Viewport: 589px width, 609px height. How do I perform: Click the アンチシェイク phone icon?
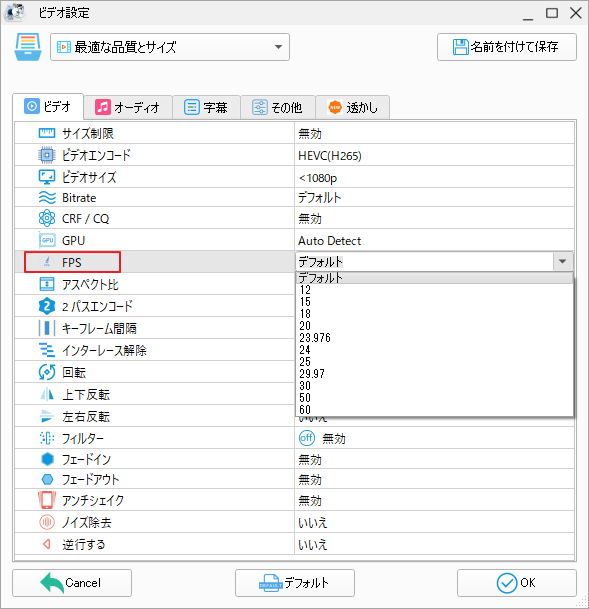pos(47,500)
